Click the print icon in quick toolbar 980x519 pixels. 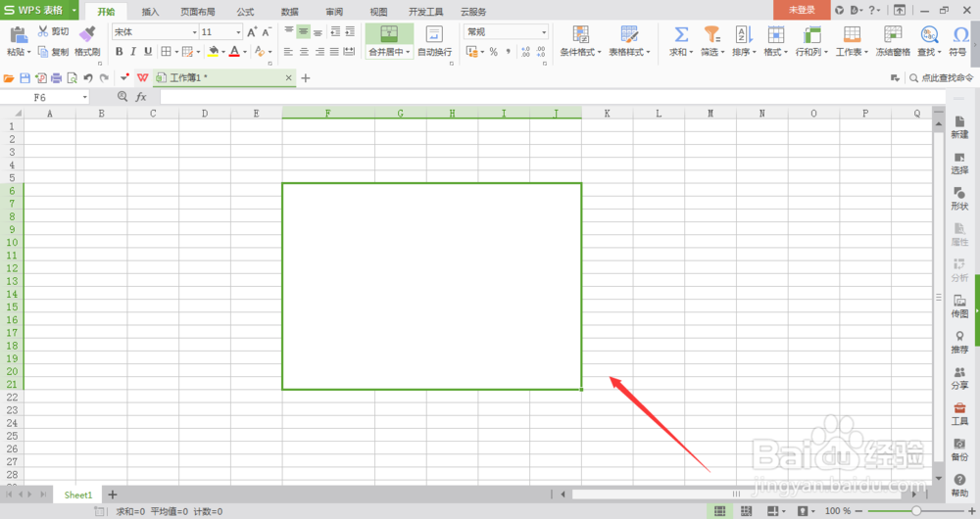pyautogui.click(x=56, y=78)
